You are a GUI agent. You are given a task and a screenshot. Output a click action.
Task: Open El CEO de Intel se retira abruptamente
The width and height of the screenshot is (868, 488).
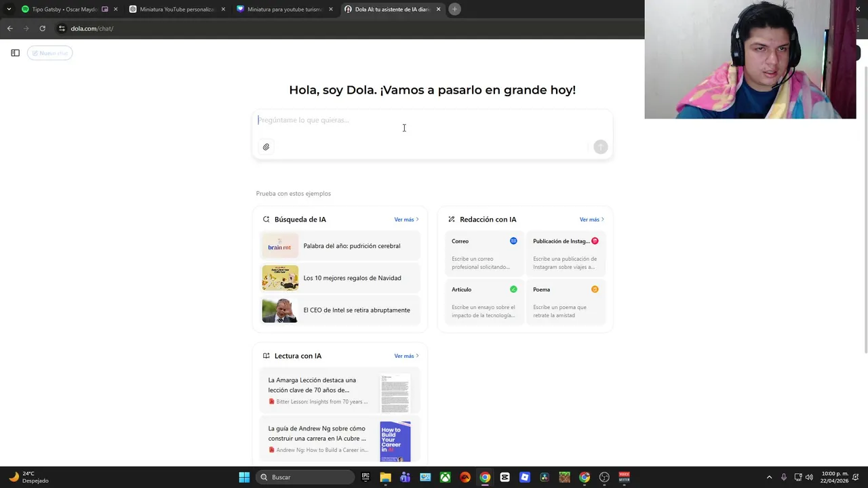coord(340,310)
